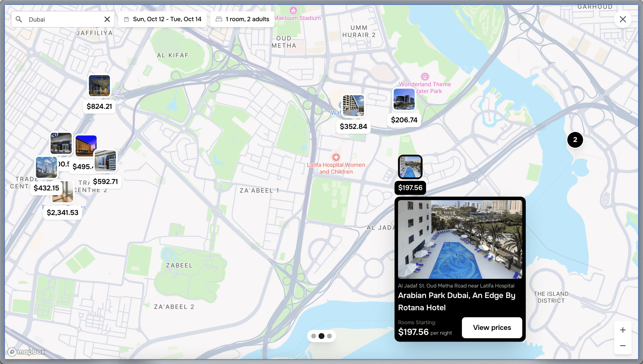Zoom out with the minus button
Viewport: 643px width, 364px height.
pos(623,346)
